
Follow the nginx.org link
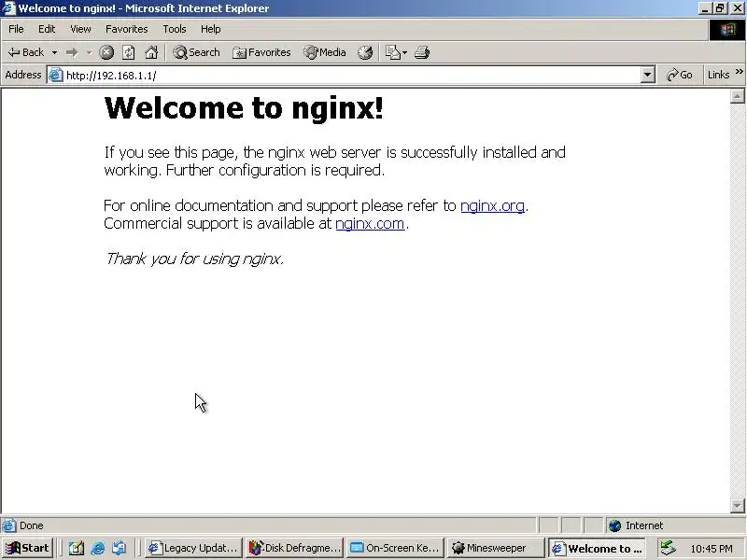point(493,205)
